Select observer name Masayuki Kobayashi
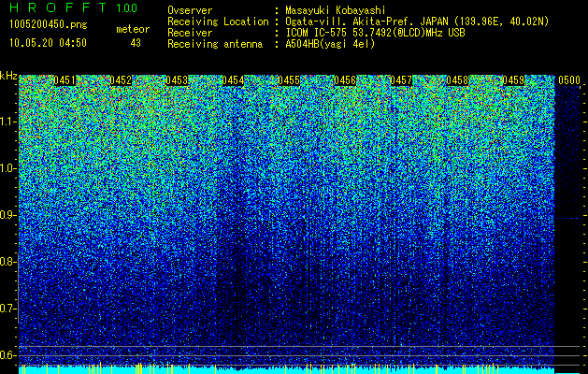The height and width of the screenshot is (374, 588). [x=336, y=10]
